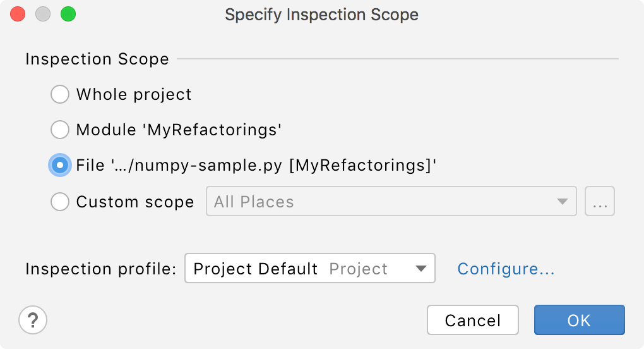Screen dimensions: 644x349
Task: Open the Configure... link
Action: point(506,269)
